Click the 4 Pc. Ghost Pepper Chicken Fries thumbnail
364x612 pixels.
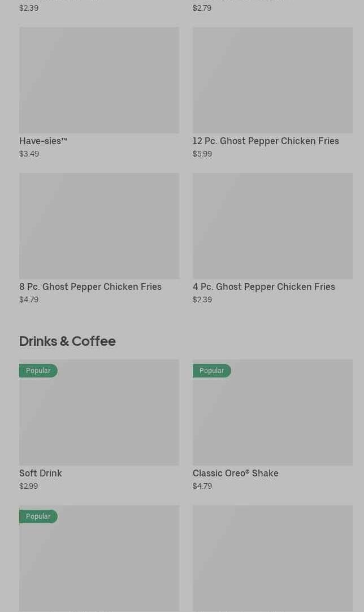click(272, 226)
